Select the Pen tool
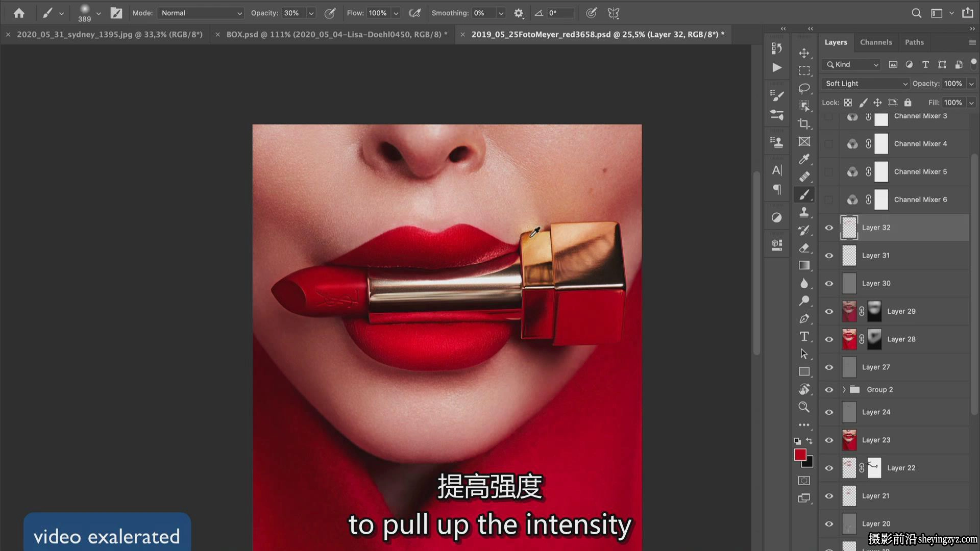The width and height of the screenshot is (980, 551). click(x=804, y=319)
